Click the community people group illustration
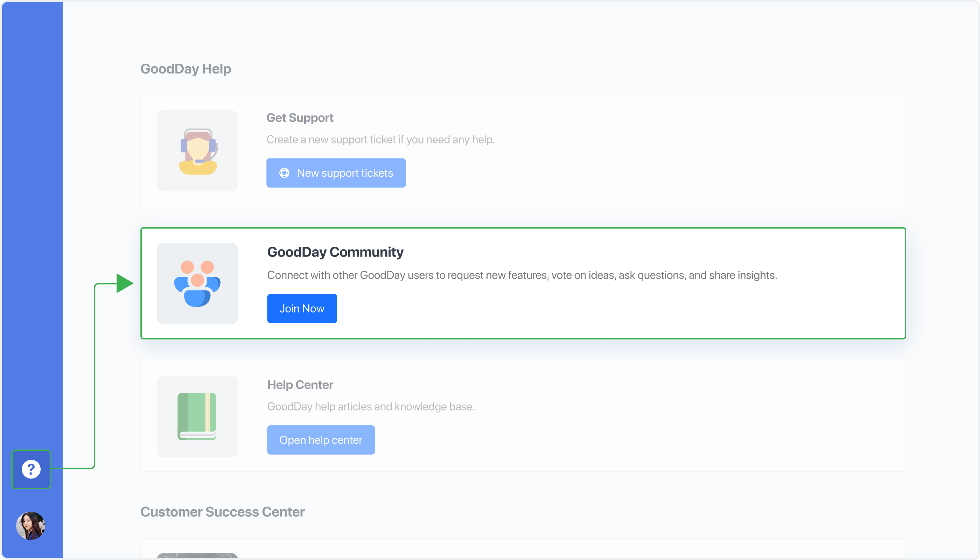Image resolution: width=980 pixels, height=560 pixels. point(197,283)
